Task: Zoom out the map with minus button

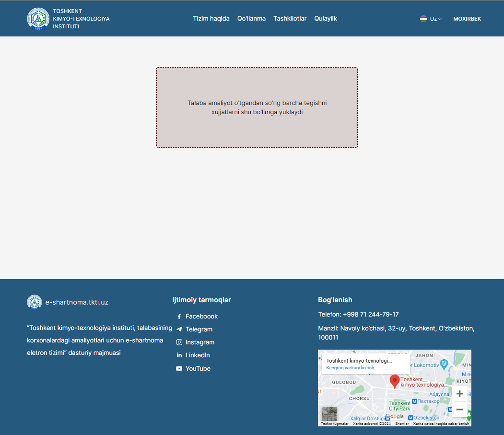Action: click(459, 410)
